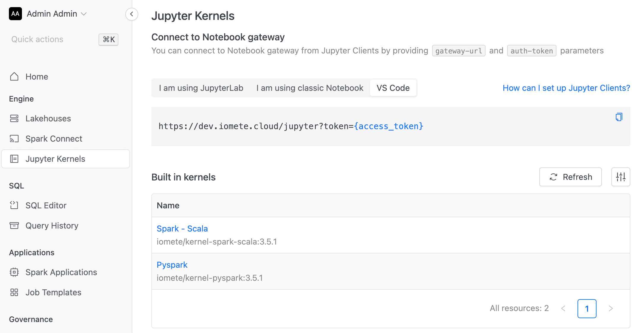The width and height of the screenshot is (644, 333).
Task: Select Jupyter Kernels in the sidebar
Action: (x=66, y=159)
